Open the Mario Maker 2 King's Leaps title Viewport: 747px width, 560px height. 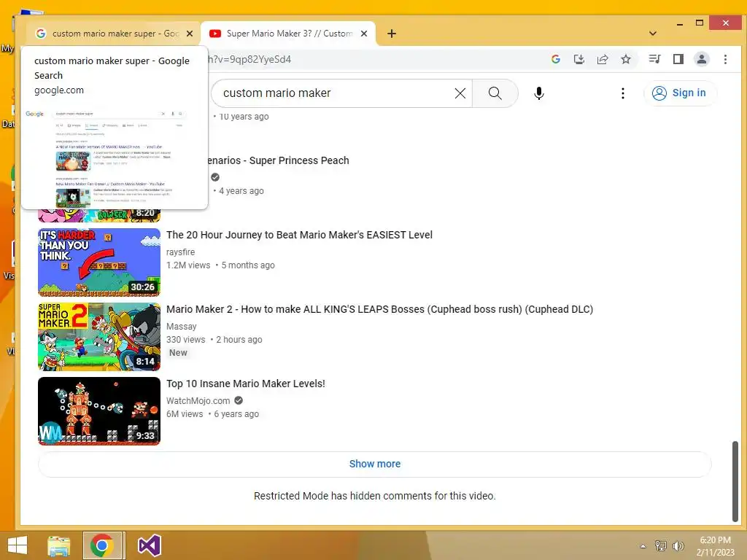click(x=379, y=309)
